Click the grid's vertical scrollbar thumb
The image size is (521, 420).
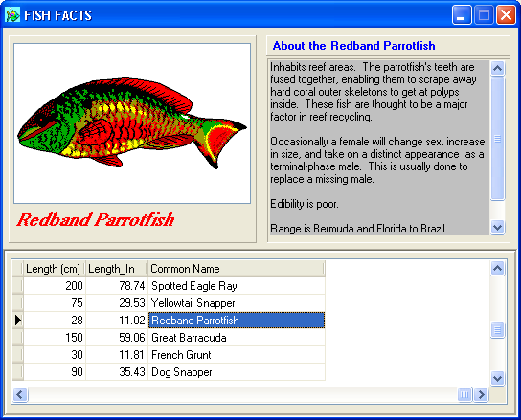pyautogui.click(x=497, y=330)
